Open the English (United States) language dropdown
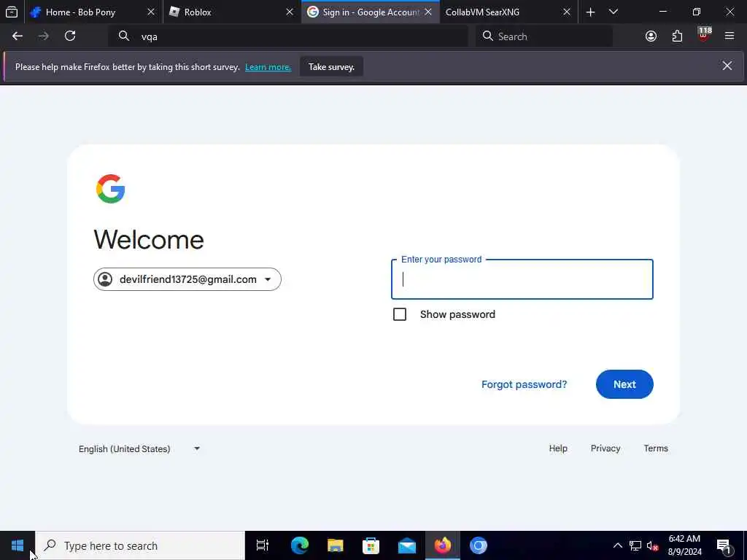 (139, 448)
